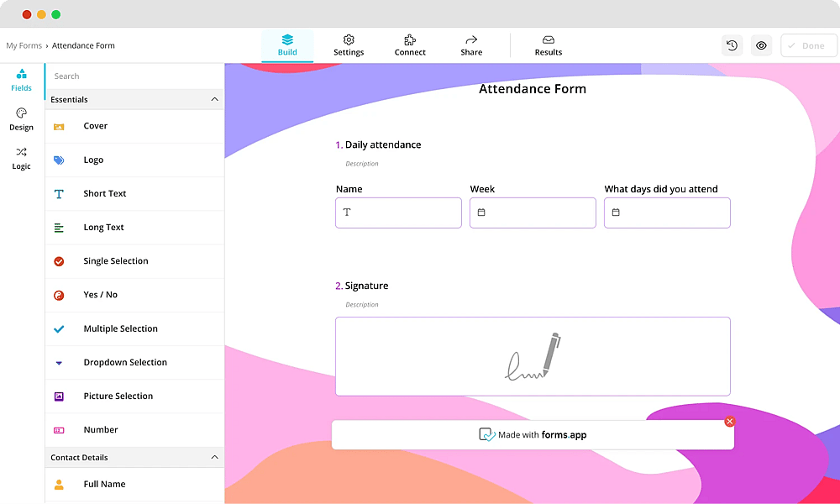Viewport: 840px width, 504px height.
Task: Select the Daily attendance question heading
Action: (383, 144)
